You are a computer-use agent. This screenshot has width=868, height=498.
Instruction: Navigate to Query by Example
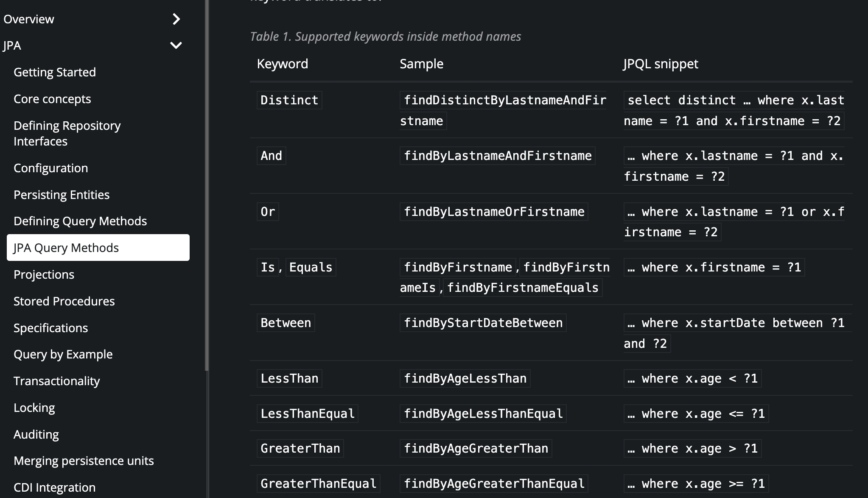(63, 354)
